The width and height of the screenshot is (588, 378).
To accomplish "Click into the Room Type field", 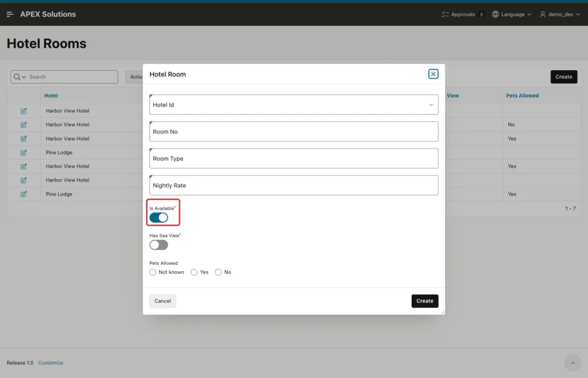I will pyautogui.click(x=293, y=158).
